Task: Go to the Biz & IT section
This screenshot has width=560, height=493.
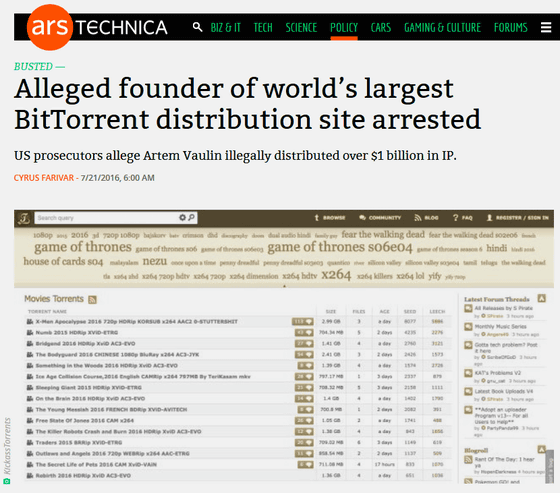Action: click(225, 28)
